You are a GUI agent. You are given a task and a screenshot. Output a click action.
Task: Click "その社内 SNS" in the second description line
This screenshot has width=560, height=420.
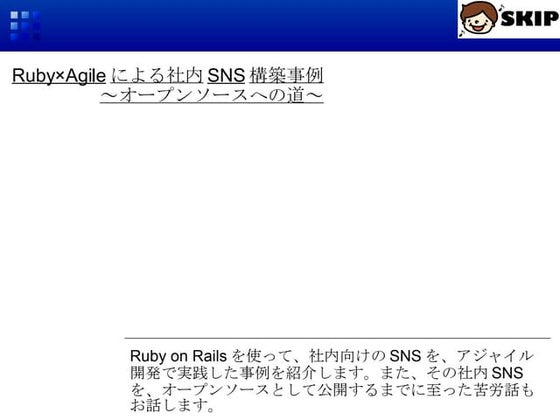[475, 373]
